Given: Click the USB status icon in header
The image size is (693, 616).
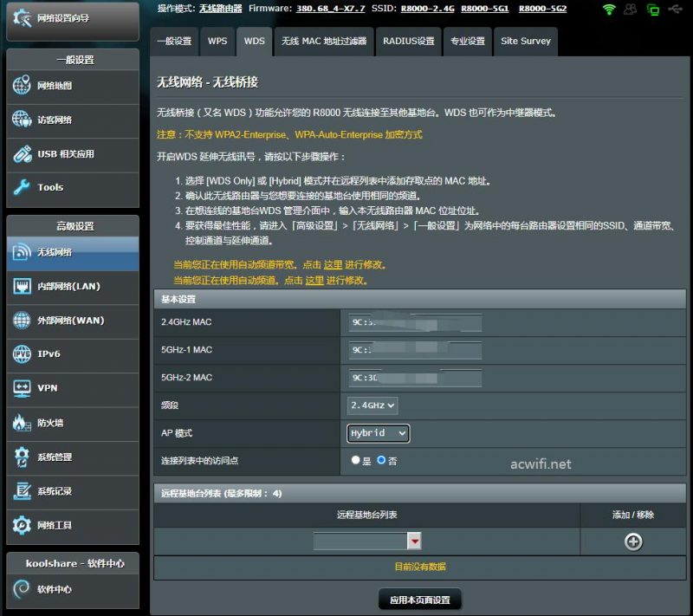Looking at the screenshot, I should [x=676, y=9].
